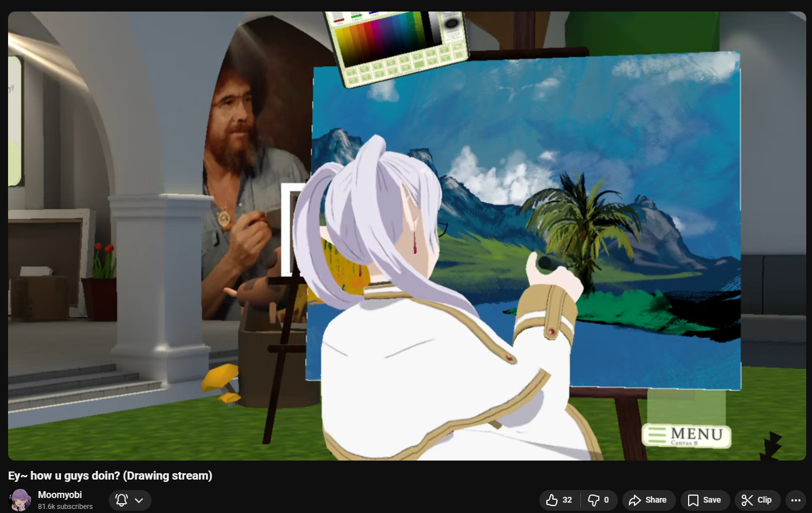The height and width of the screenshot is (513, 812).
Task: Toggle the notification bell for Moomyobi
Action: click(122, 500)
